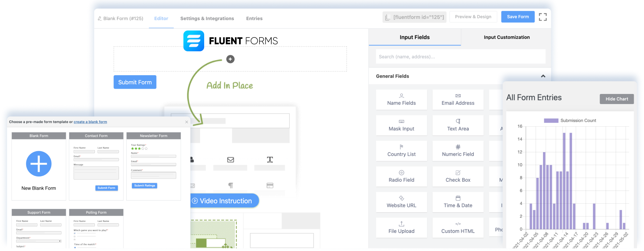
Task: Add the Text Area field
Action: (x=458, y=125)
